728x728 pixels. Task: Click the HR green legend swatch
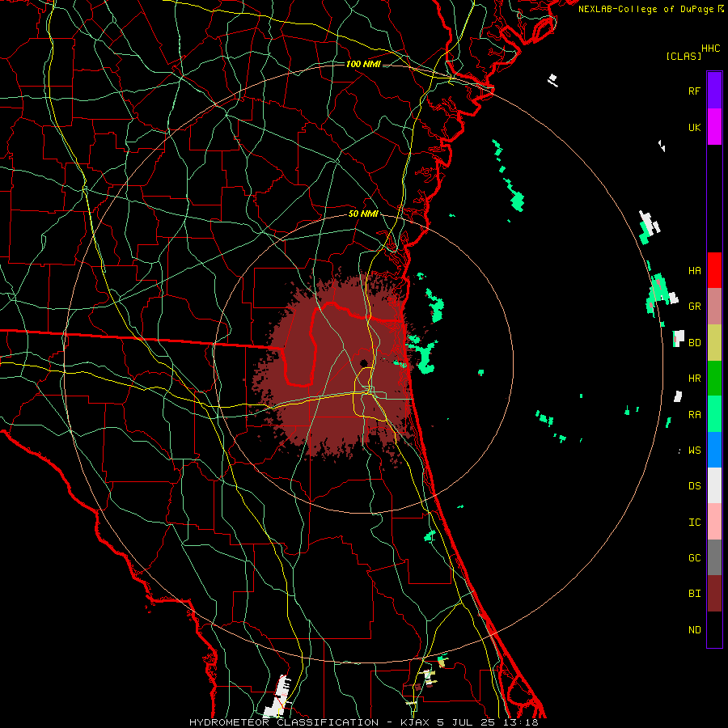(714, 378)
